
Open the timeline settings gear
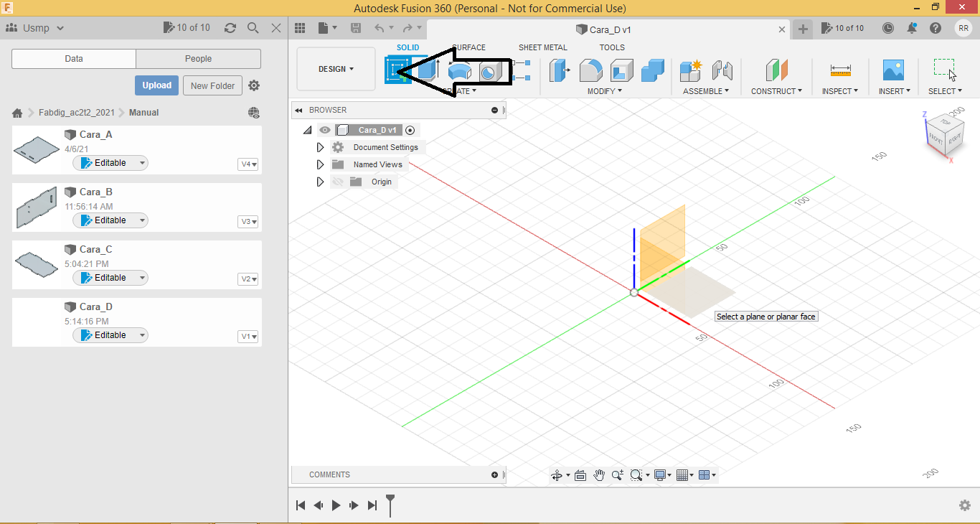click(x=965, y=505)
